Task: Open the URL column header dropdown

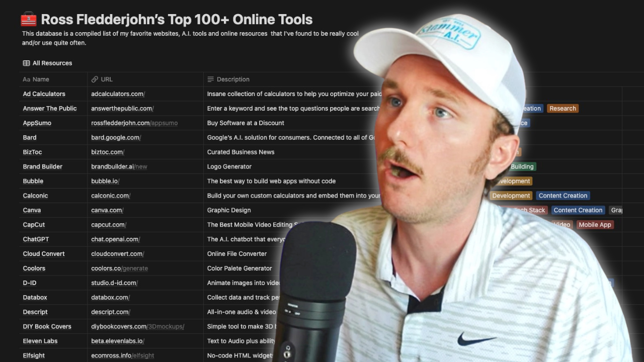Action: pyautogui.click(x=106, y=79)
